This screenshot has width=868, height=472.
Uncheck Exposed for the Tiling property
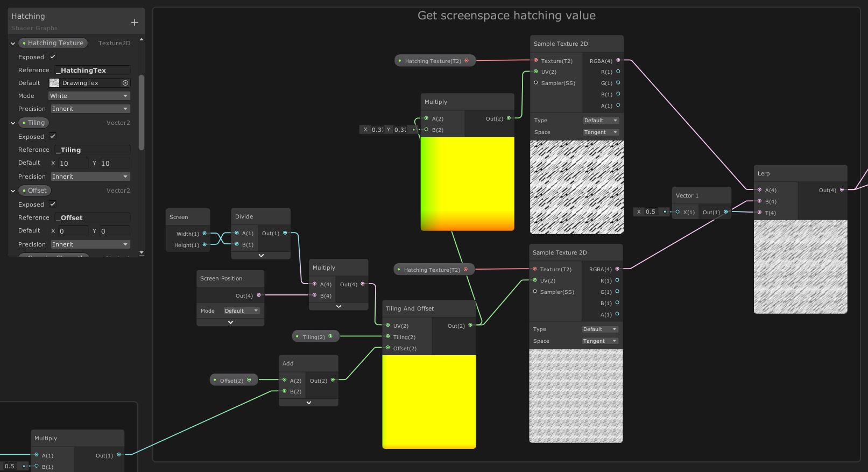[x=53, y=136]
